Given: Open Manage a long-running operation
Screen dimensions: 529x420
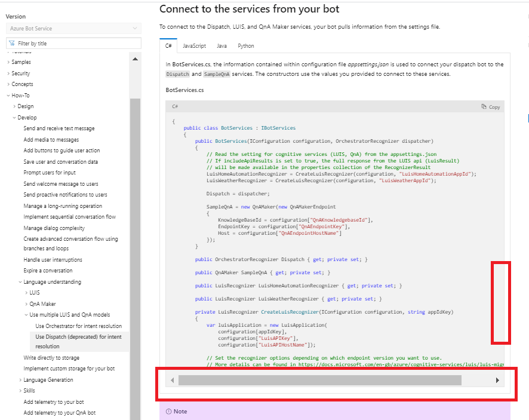Looking at the screenshot, I should tap(63, 206).
